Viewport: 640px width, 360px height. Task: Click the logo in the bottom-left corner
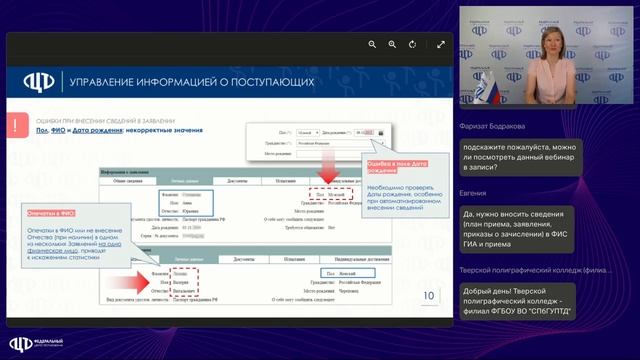click(x=36, y=344)
